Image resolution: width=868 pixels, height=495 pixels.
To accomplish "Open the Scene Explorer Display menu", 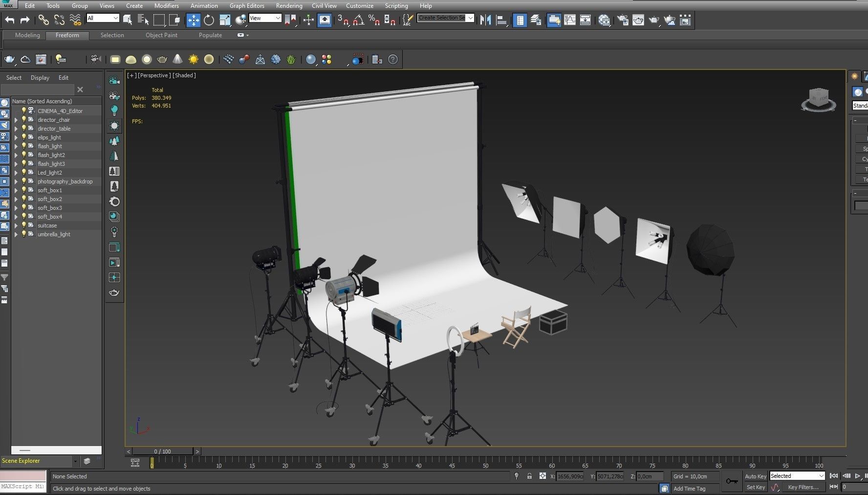I will (x=40, y=78).
